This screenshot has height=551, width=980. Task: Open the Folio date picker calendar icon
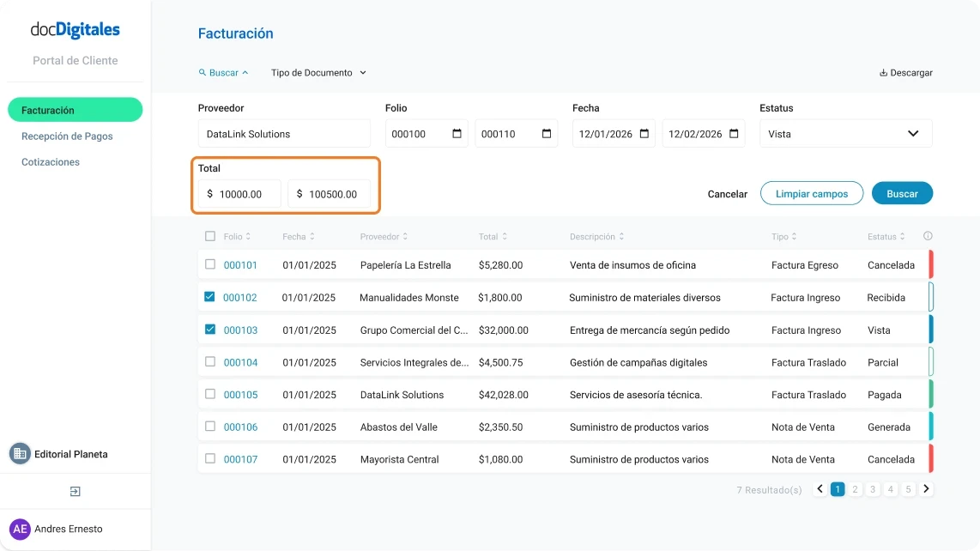459,133
